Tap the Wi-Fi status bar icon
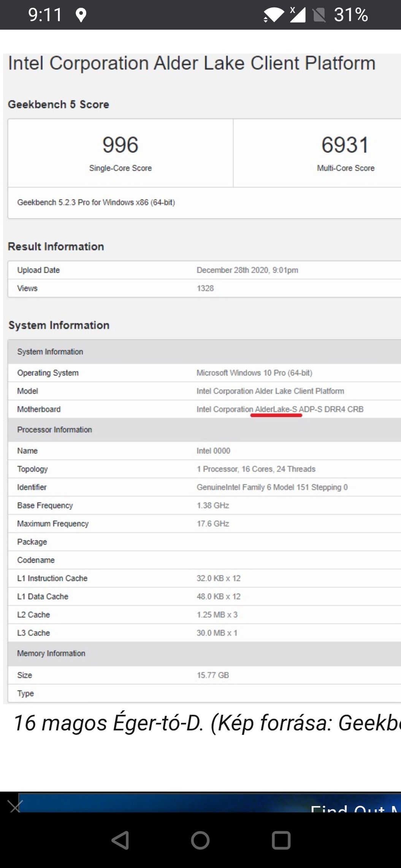Viewport: 401px width, 868px height. 273,15
